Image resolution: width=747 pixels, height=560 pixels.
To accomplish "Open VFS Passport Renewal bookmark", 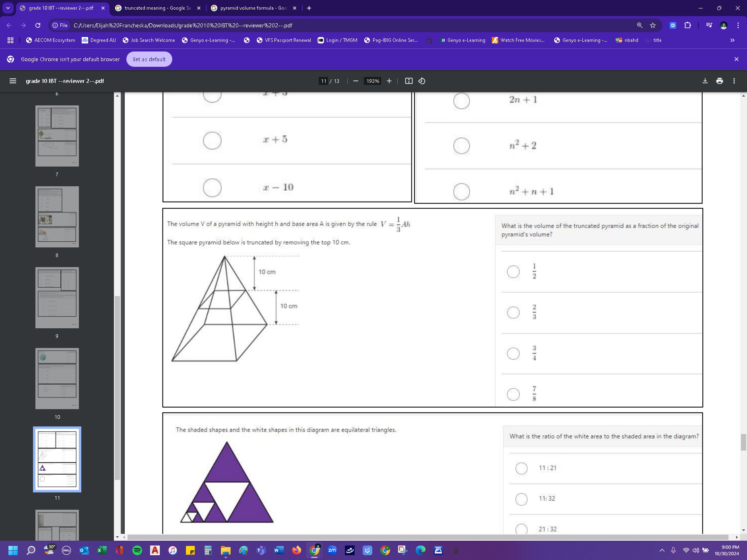I will coord(284,40).
